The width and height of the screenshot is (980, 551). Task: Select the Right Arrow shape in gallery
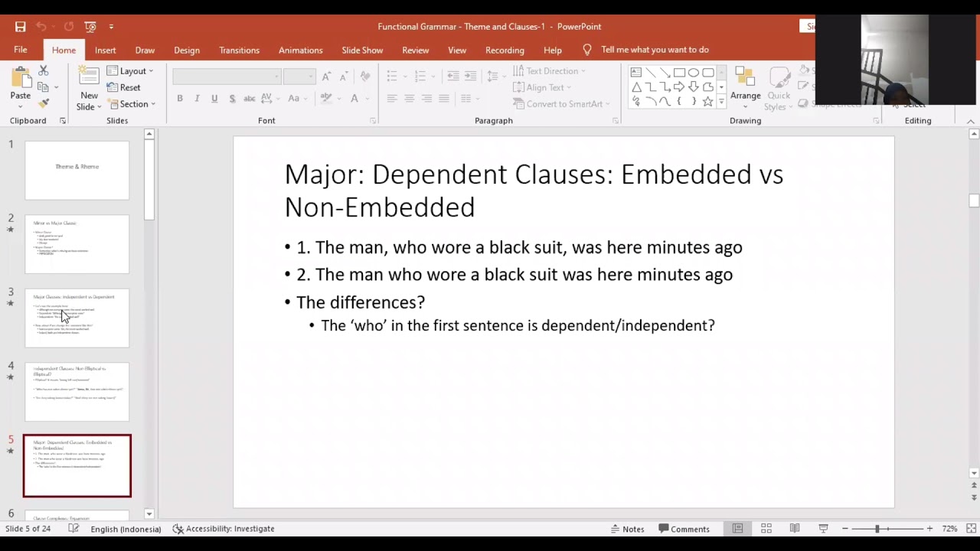[x=679, y=87]
